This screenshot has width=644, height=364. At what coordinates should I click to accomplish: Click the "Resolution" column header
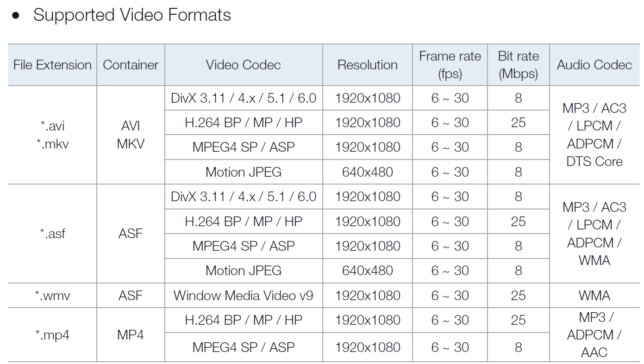[368, 65]
